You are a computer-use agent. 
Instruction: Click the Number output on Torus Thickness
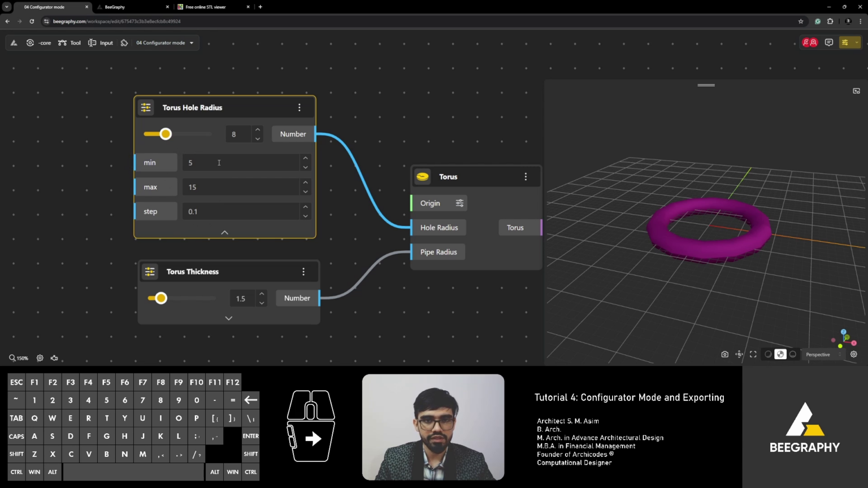click(x=297, y=298)
